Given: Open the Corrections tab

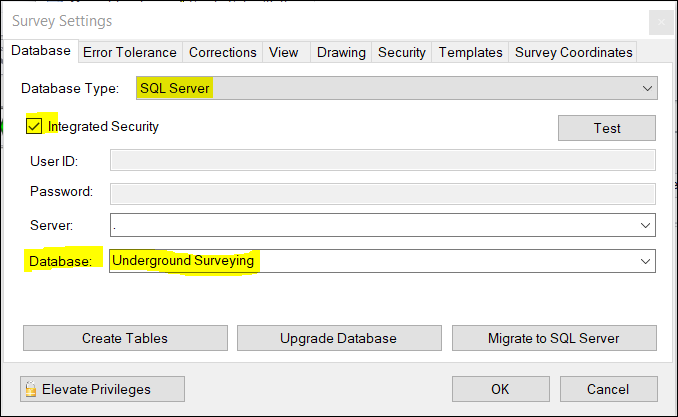Looking at the screenshot, I should coord(223,52).
